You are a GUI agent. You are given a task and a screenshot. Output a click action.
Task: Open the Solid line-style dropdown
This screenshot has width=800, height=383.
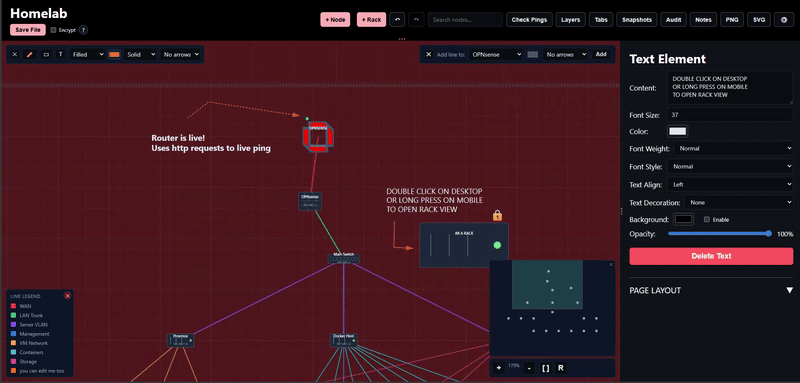[140, 54]
